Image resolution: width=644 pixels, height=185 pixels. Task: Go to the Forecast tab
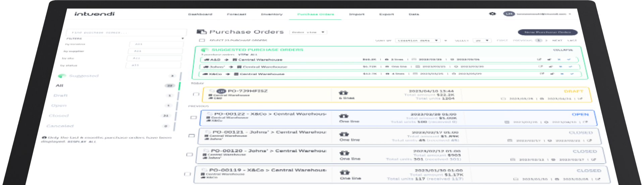(x=236, y=14)
